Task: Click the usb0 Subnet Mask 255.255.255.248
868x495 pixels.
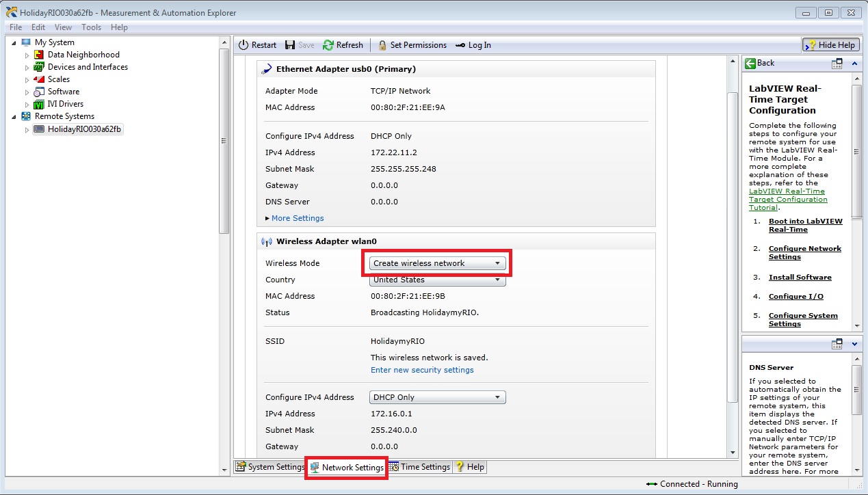Action: 404,169
